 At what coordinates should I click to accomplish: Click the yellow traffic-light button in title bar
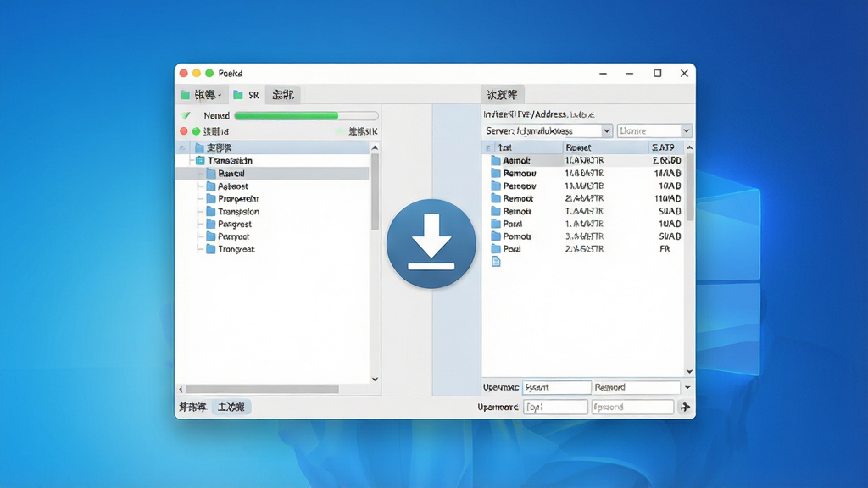click(x=197, y=73)
